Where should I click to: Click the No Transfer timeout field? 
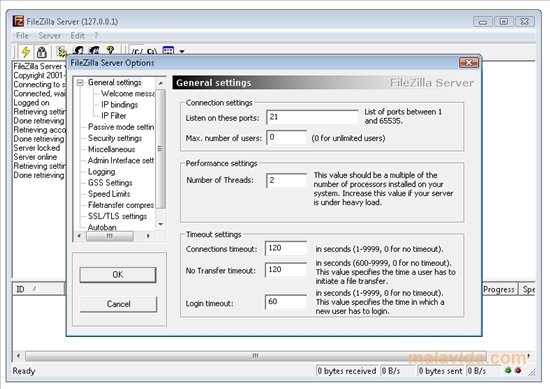pos(286,270)
